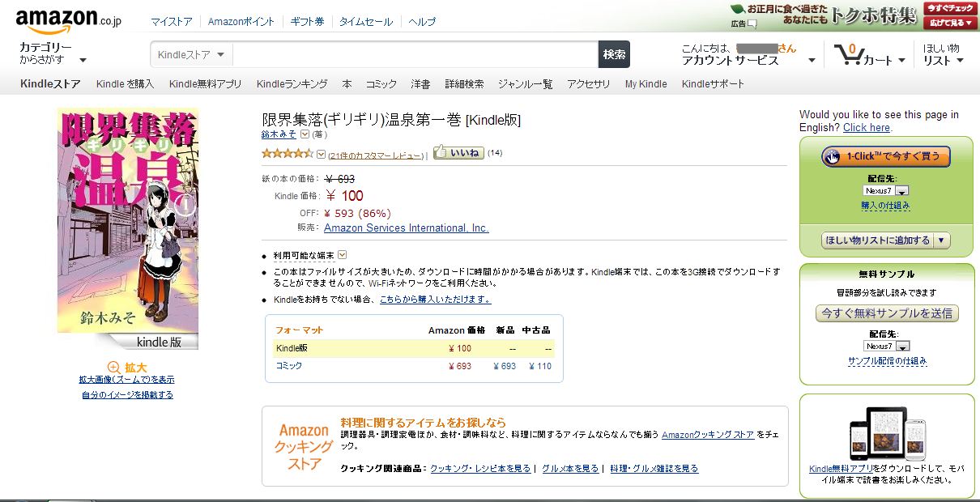Open the 21件のカスタマーレビュー link
Image resolution: width=980 pixels, height=502 pixels.
376,155
